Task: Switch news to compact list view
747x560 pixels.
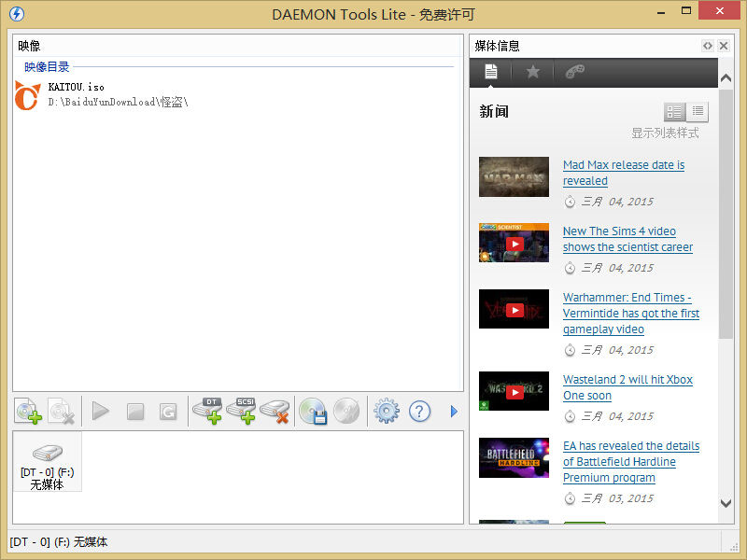Action: coord(698,111)
